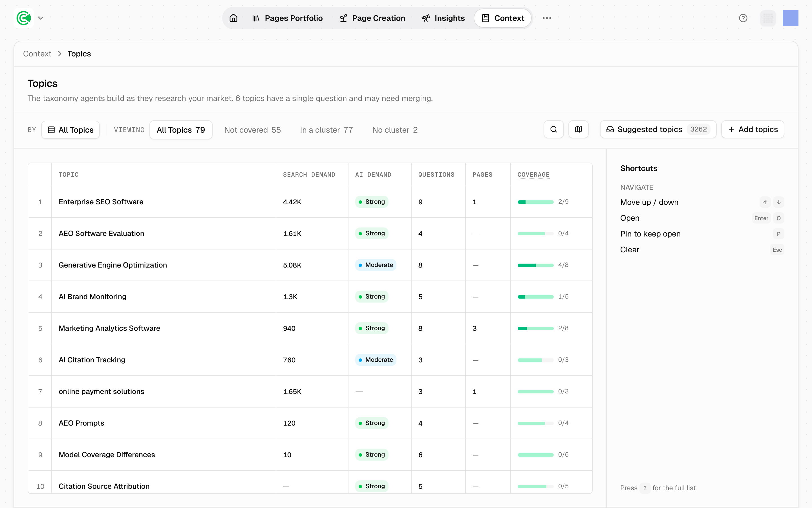The width and height of the screenshot is (812, 508).
Task: Open the user avatar square
Action: (x=790, y=18)
